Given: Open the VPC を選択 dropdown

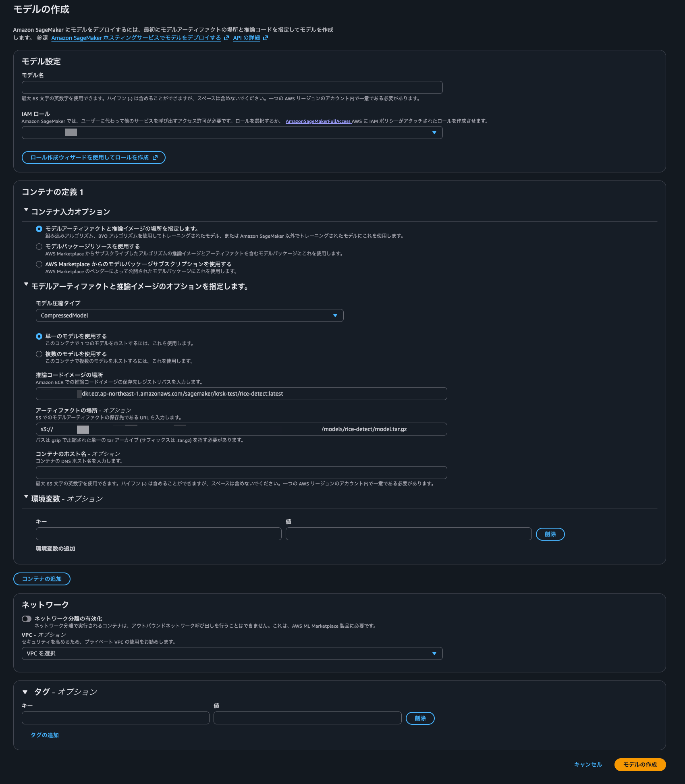Looking at the screenshot, I should (232, 653).
